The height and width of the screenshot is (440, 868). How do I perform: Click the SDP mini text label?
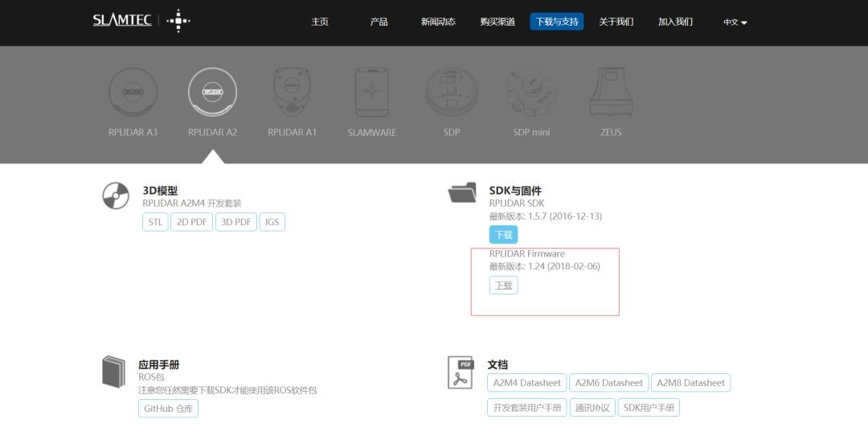pyautogui.click(x=531, y=132)
